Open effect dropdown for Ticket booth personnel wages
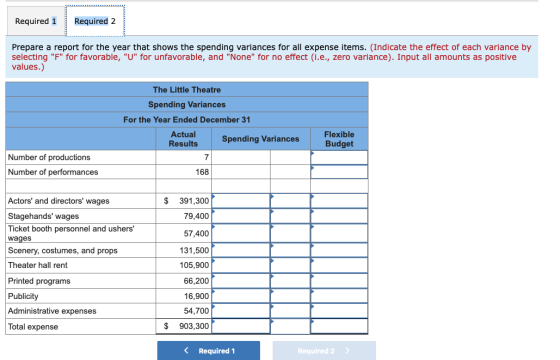 [290, 233]
